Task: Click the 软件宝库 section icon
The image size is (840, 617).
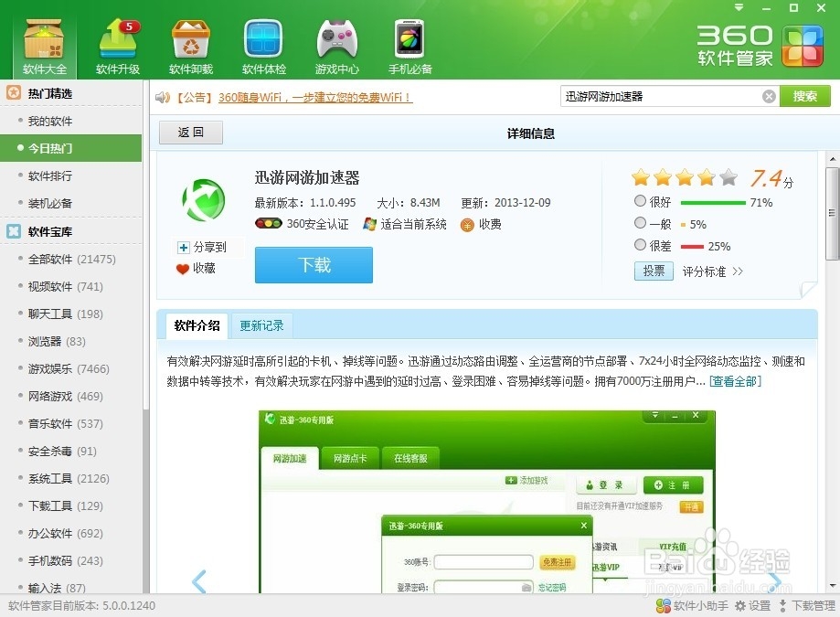Action: pyautogui.click(x=14, y=231)
